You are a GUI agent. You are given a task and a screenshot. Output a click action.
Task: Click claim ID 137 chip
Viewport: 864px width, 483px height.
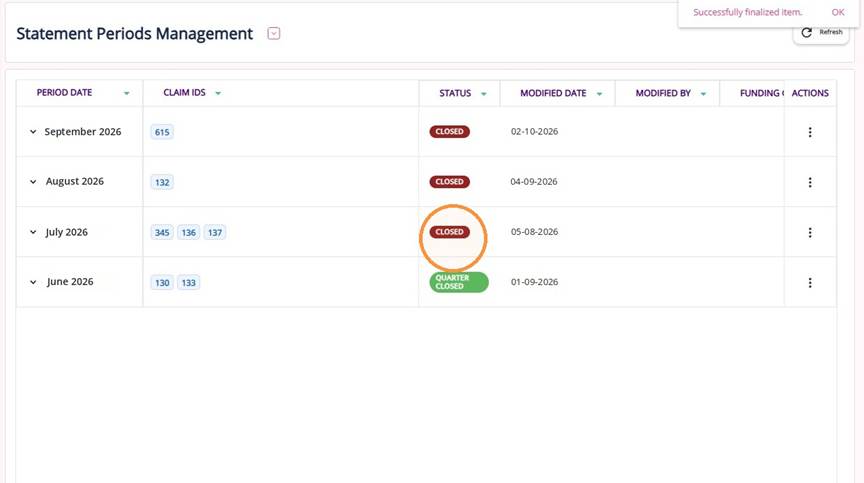click(x=215, y=232)
